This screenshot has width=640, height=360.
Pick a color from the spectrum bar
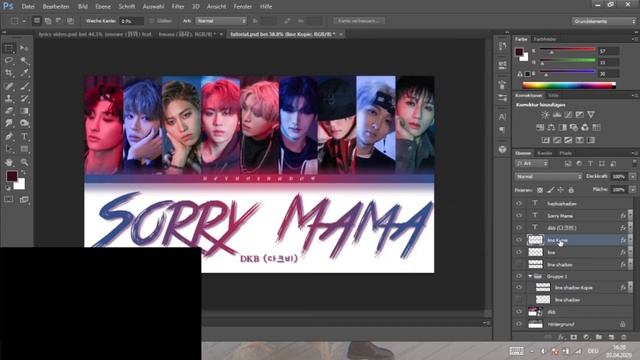pyautogui.click(x=569, y=85)
